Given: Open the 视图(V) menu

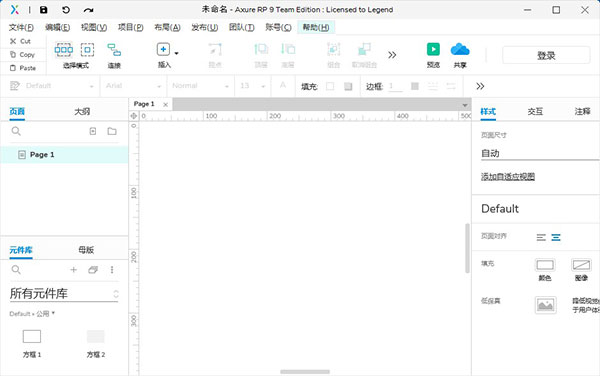Looking at the screenshot, I should [94, 27].
